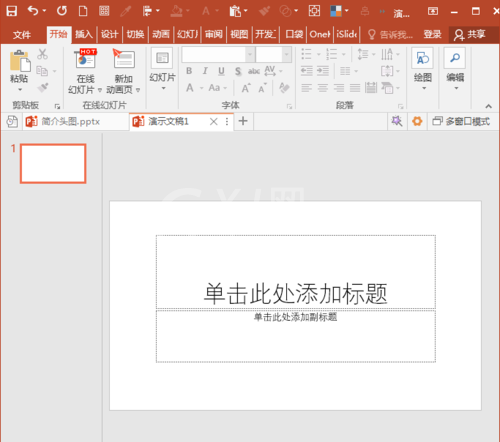
Task: Toggle align left paragraph button
Action: (307, 88)
